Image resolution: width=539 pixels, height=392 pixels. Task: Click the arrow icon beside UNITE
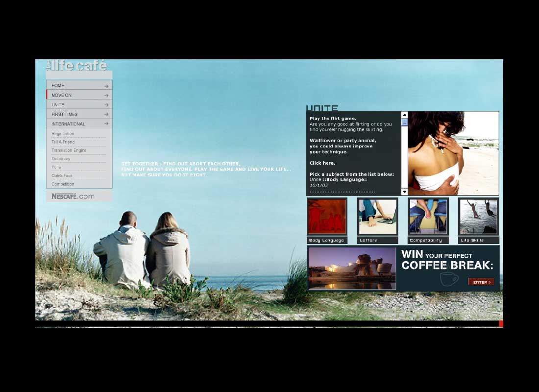(x=106, y=105)
